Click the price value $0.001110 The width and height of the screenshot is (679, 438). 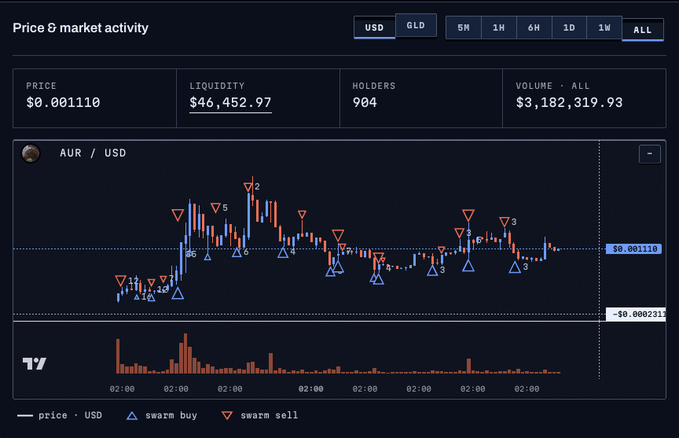pos(63,103)
